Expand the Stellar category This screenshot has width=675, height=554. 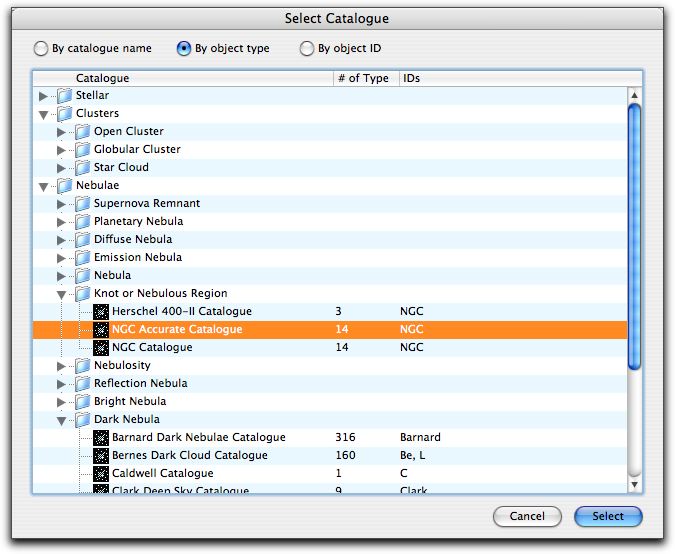(x=43, y=96)
